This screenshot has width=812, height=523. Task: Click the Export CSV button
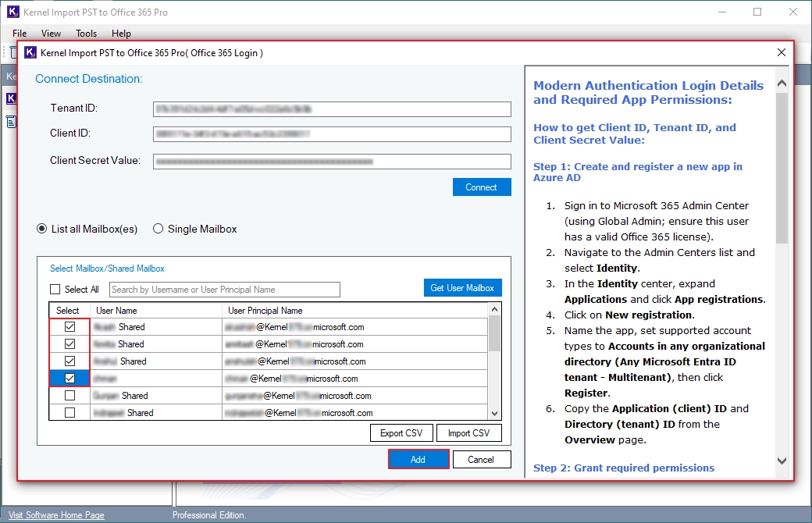click(401, 433)
